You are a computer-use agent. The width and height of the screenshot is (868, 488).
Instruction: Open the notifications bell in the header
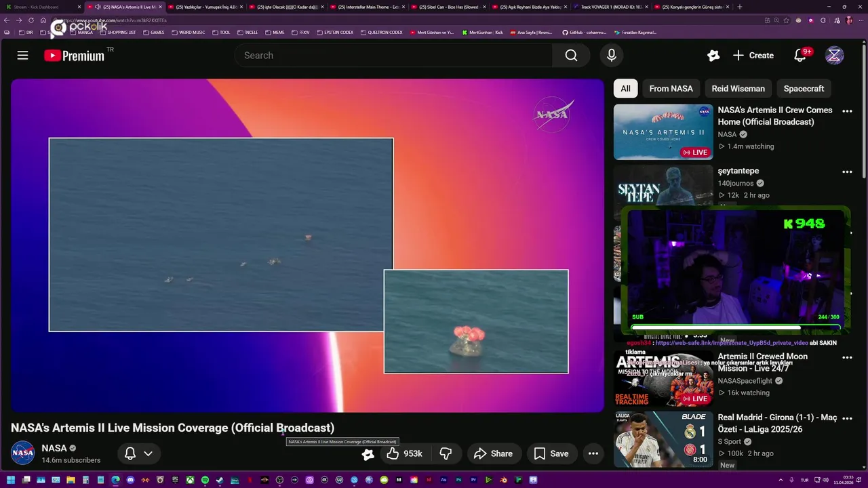point(800,56)
